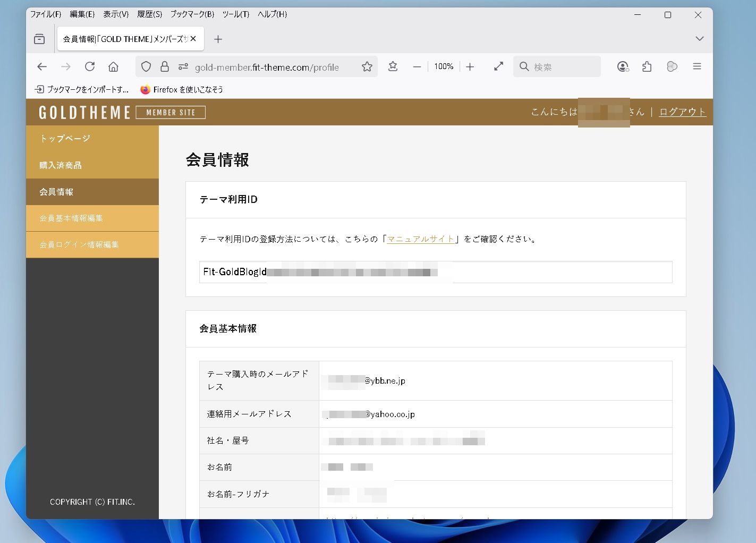Enter full screen mode icon

[x=498, y=66]
